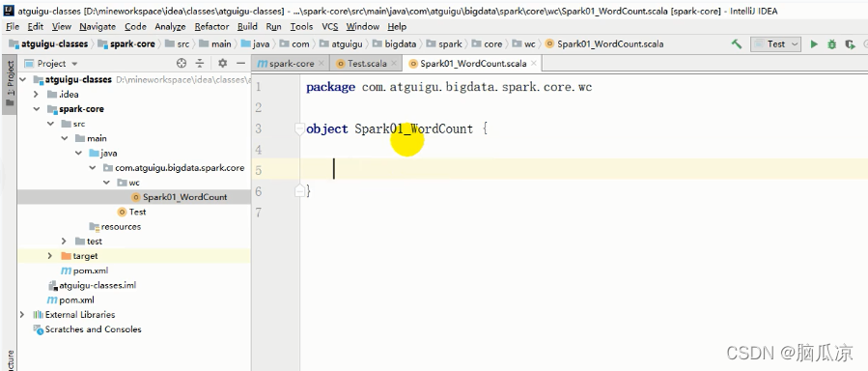
Task: Open the Edit menu
Action: pos(36,27)
